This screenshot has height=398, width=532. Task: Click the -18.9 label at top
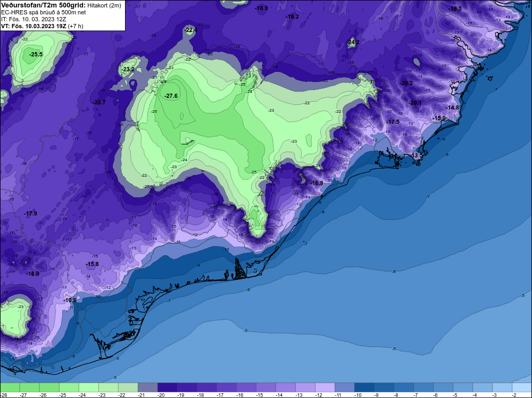tap(261, 8)
